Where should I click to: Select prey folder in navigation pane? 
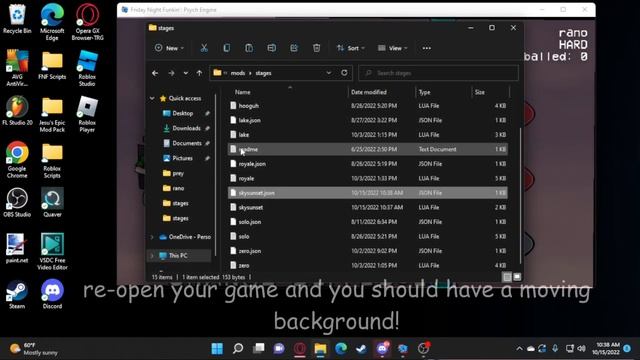click(178, 173)
